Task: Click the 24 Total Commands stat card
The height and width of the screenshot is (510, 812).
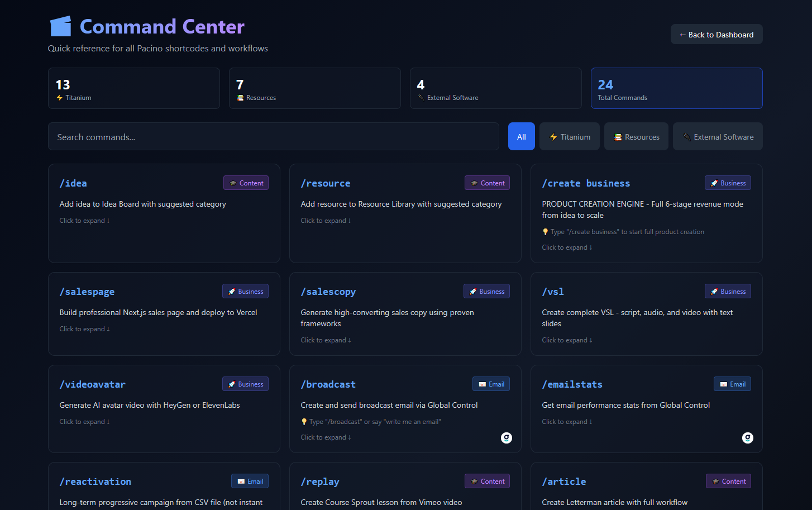Action: (x=676, y=88)
